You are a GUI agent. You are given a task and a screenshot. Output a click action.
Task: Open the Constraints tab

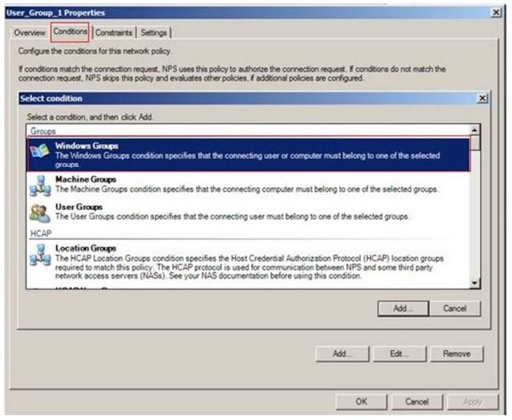pos(115,33)
